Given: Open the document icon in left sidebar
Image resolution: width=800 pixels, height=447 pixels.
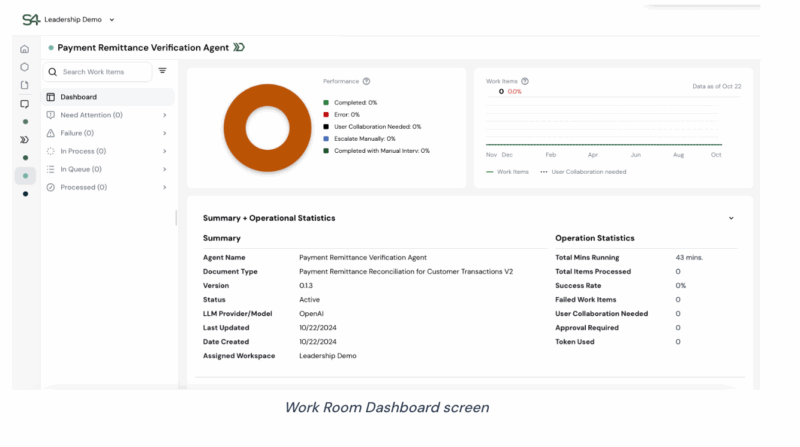Looking at the screenshot, I should click(x=25, y=85).
